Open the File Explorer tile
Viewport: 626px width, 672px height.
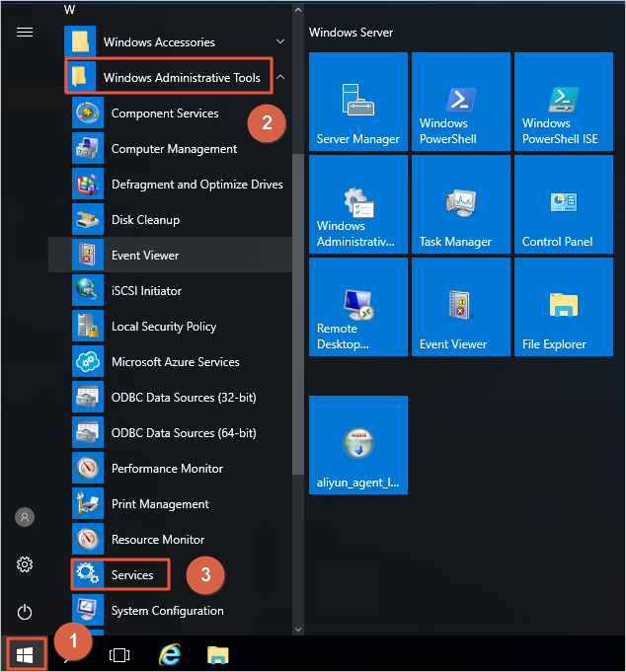point(564,307)
